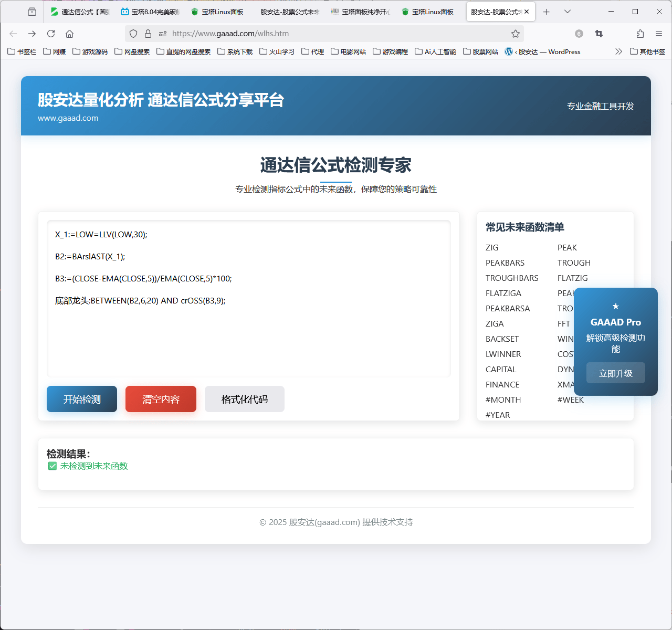The height and width of the screenshot is (630, 672).
Task: Open the 股安达 — WordPress bookmark
Action: tap(542, 51)
